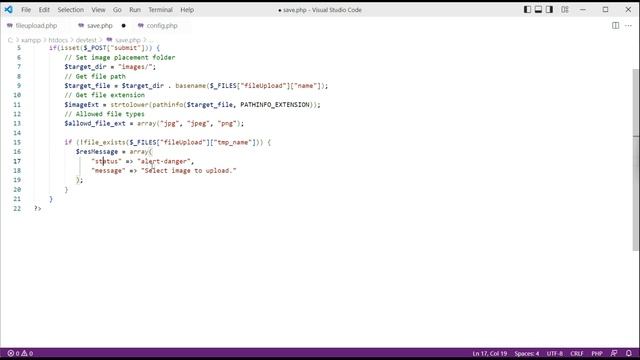The width and height of the screenshot is (640, 360).
Task: Open the Selection menu
Action: 71,9
